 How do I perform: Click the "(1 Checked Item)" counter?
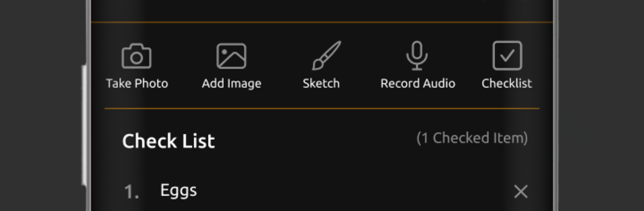472,138
